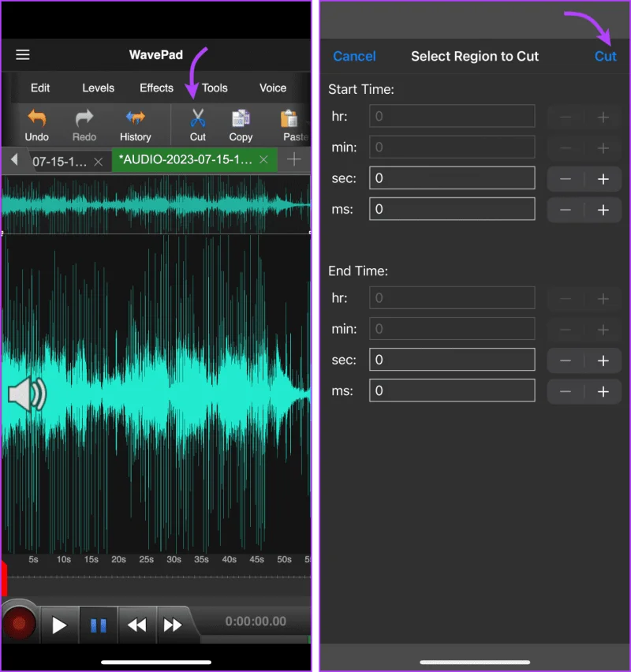Click the 10s mark on timeline
The height and width of the screenshot is (672, 631).
[x=63, y=559]
